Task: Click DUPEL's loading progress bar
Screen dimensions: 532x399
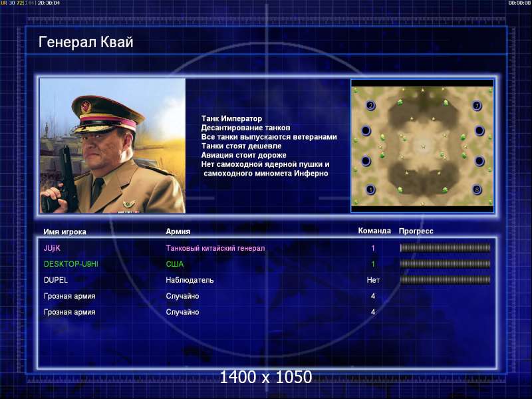Action: coord(445,280)
